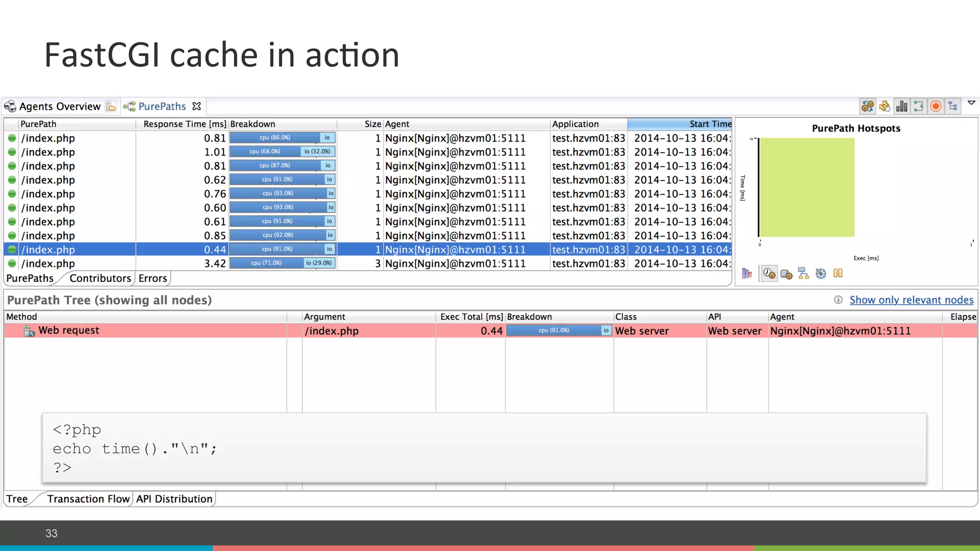Select the /index.php row with 3.42 ms
Image resolution: width=980 pixels, height=551 pixels.
click(x=367, y=263)
